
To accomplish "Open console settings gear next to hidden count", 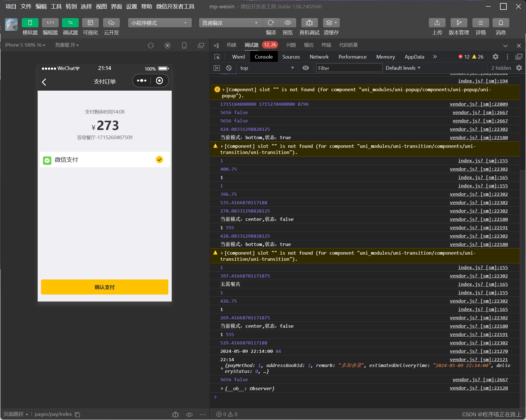I will 519,68.
